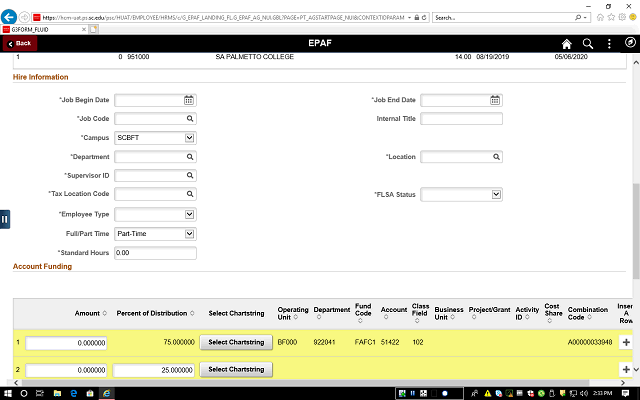This screenshot has width=640, height=400.
Task: Click the Fund Code value FAFC1
Action: pos(365,342)
